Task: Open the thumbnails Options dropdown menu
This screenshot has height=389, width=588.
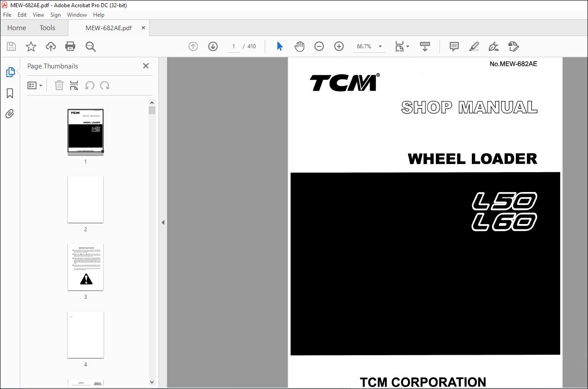Action: click(x=35, y=86)
